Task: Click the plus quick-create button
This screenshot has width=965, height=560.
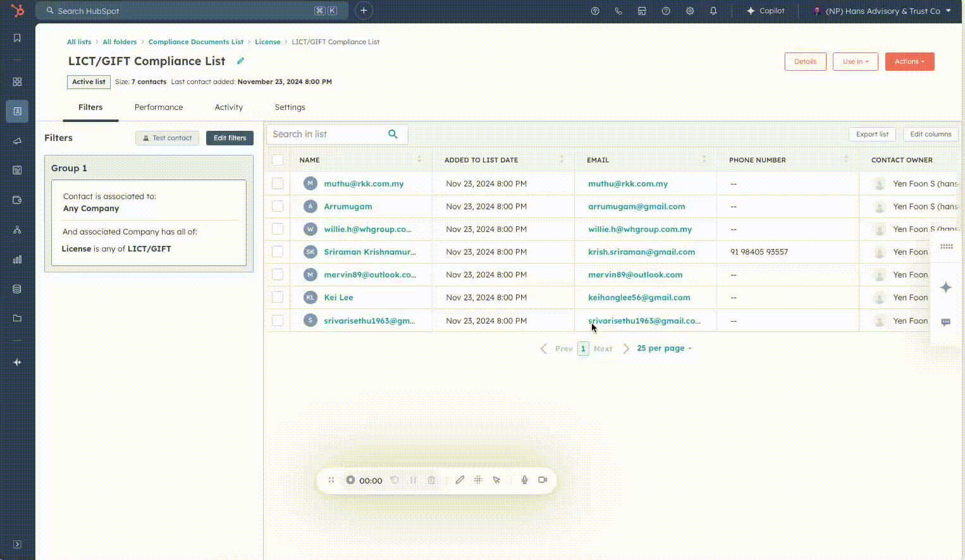Action: click(x=364, y=11)
